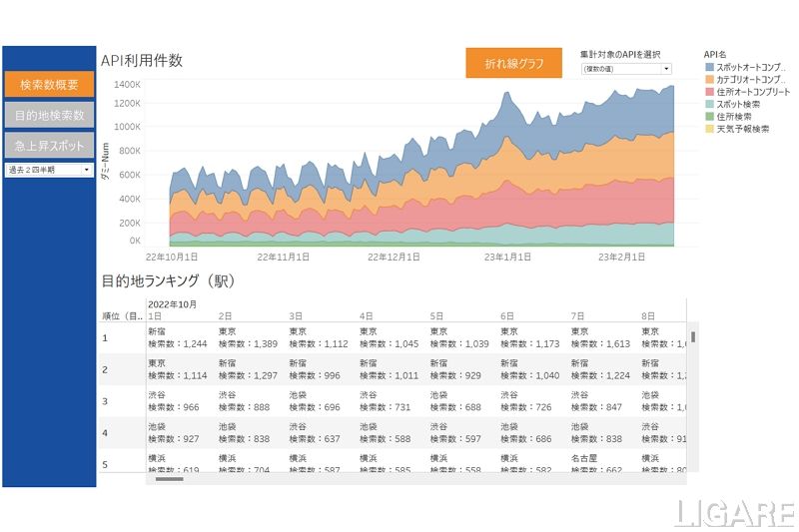Expand the 過去2四半期 period dropdown
The image size is (799, 532).
click(49, 170)
